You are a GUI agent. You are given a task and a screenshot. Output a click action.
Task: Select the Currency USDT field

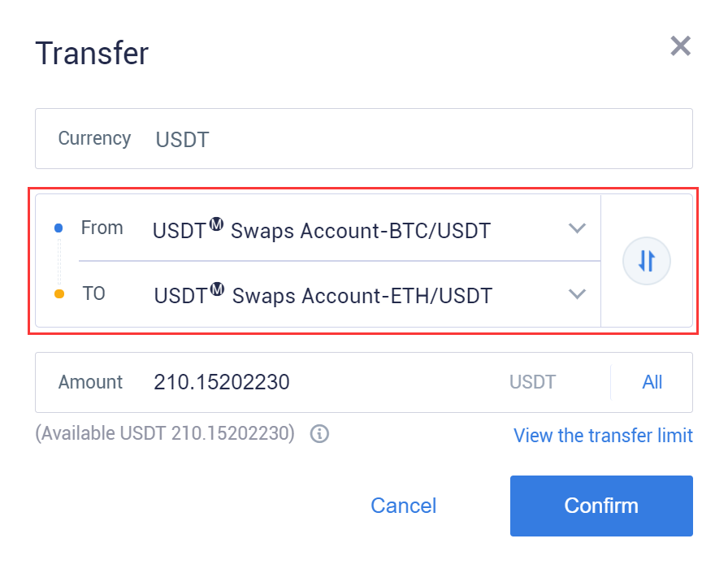click(x=364, y=139)
